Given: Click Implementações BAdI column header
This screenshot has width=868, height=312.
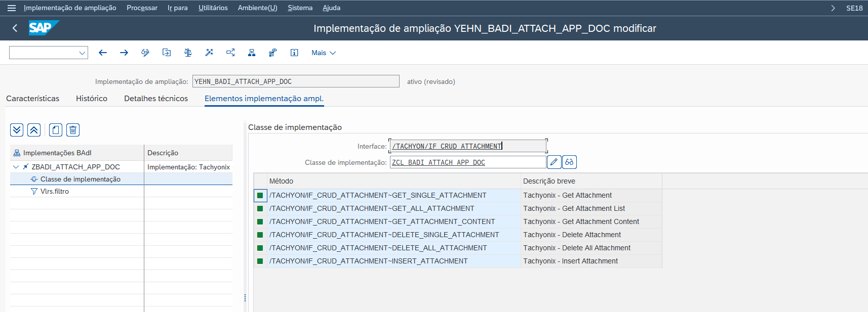Looking at the screenshot, I should tap(77, 153).
